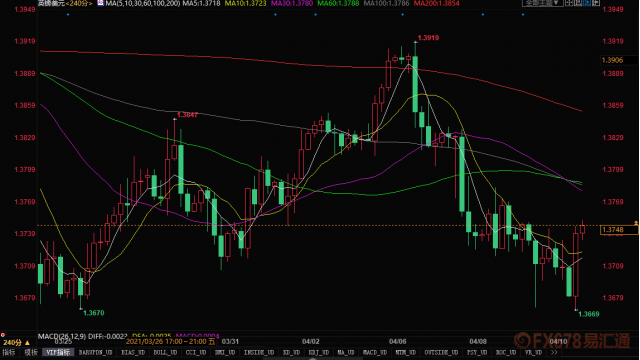Viewport: 640px width, 360px height.
Task: Click the flag icon beside MA parameters
Action: click(x=100, y=3)
